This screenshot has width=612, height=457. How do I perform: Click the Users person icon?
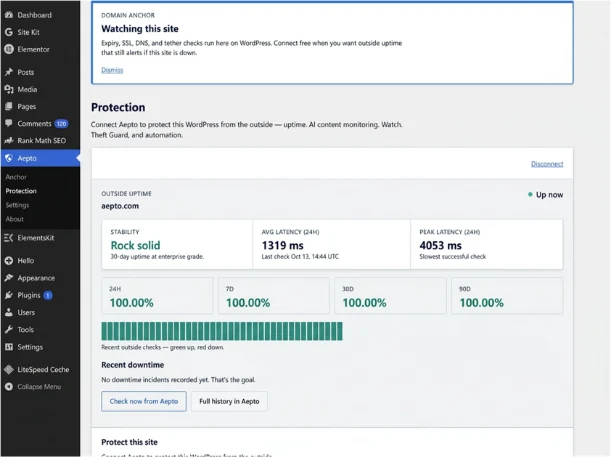pyautogui.click(x=9, y=312)
